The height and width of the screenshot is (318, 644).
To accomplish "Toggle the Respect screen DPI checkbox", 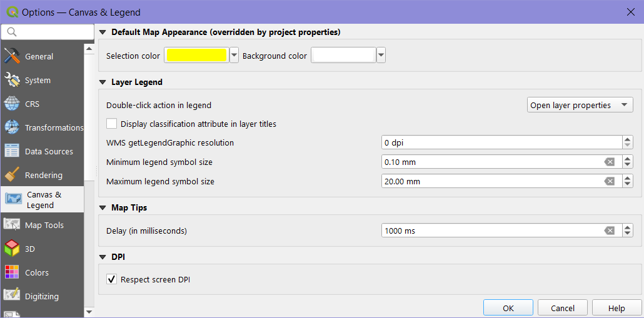I will 112,279.
